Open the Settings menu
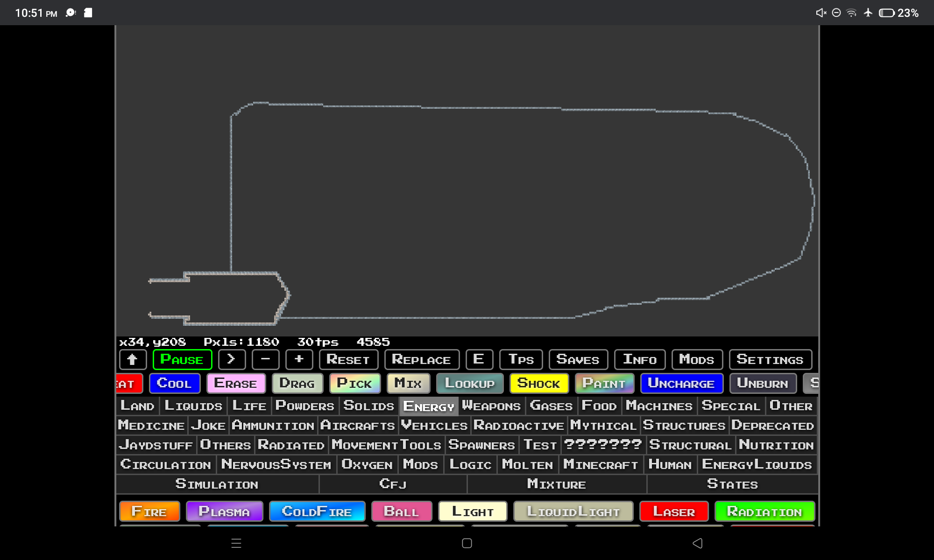 pos(770,360)
